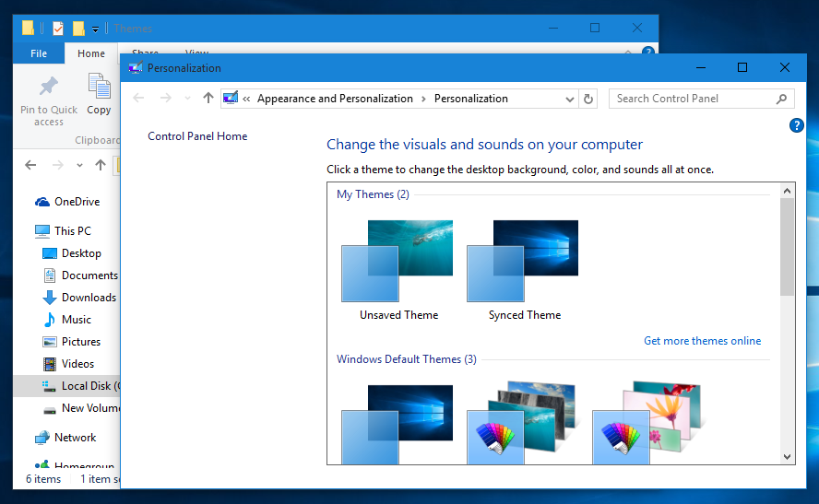Click the Downloads arrow icon
Viewport: 819px width, 504px height.
50,298
